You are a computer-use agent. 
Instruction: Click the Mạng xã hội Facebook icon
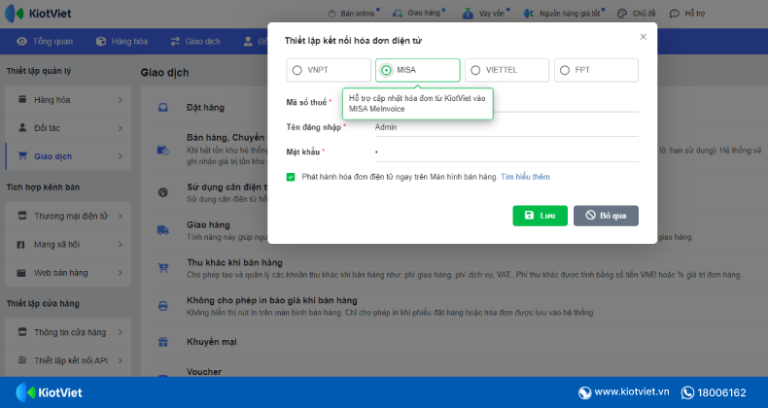click(20, 244)
